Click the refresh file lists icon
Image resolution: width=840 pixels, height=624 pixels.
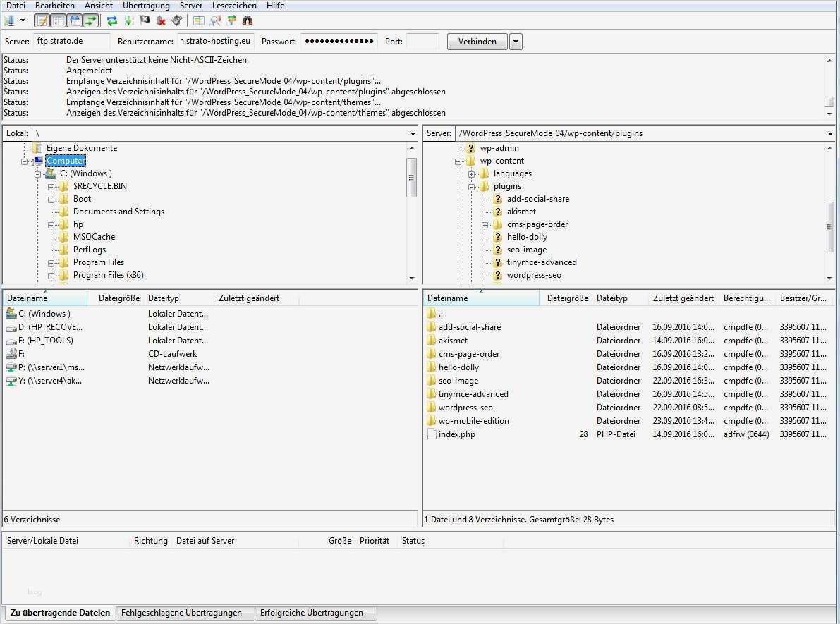[112, 20]
